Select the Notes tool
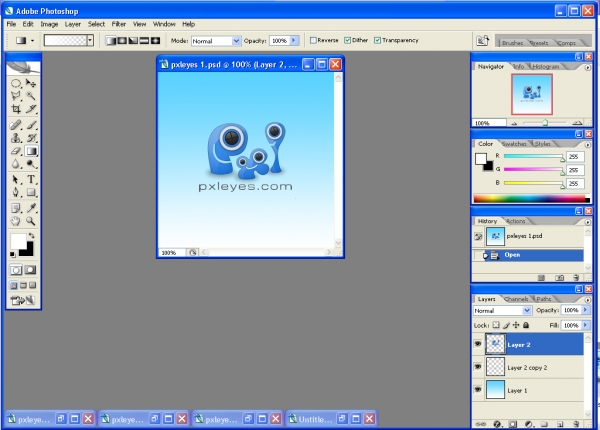Viewport: 600px width, 430px height. pyautogui.click(x=16, y=208)
